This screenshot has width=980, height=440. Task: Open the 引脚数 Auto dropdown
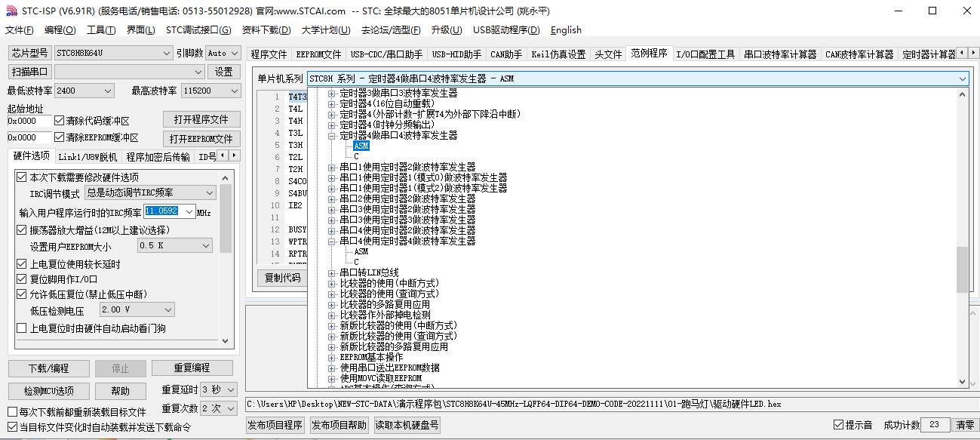223,53
